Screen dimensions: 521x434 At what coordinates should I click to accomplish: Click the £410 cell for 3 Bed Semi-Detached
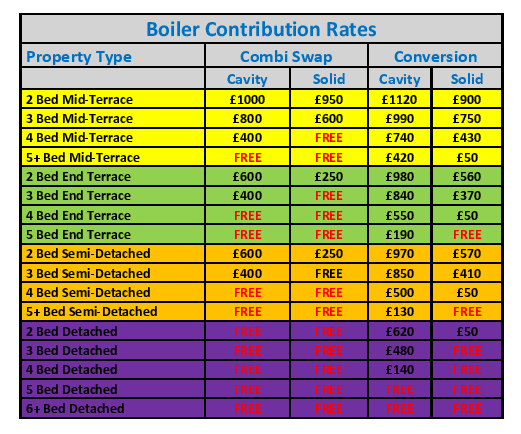(467, 273)
